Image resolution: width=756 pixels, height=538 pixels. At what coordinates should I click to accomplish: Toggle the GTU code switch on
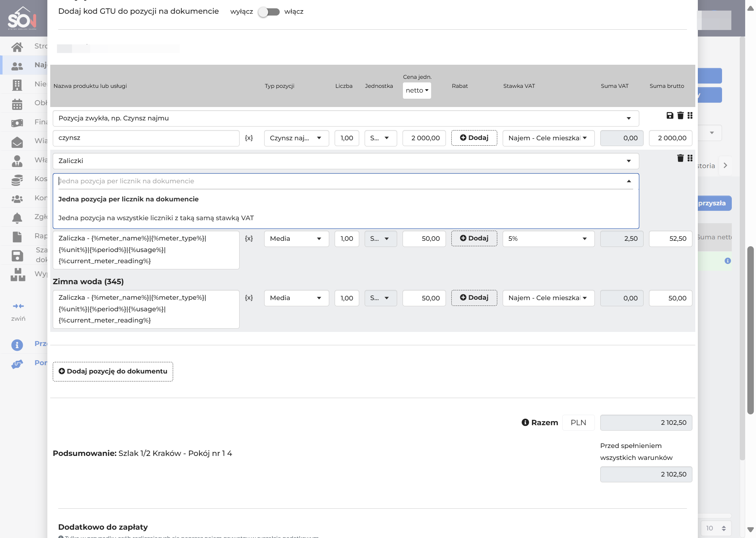[269, 12]
